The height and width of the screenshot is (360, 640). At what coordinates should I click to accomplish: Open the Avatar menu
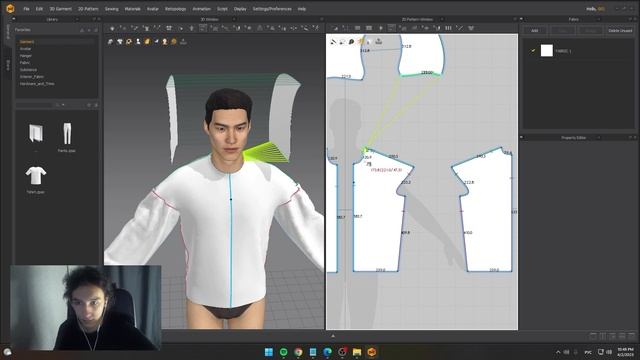point(153,9)
